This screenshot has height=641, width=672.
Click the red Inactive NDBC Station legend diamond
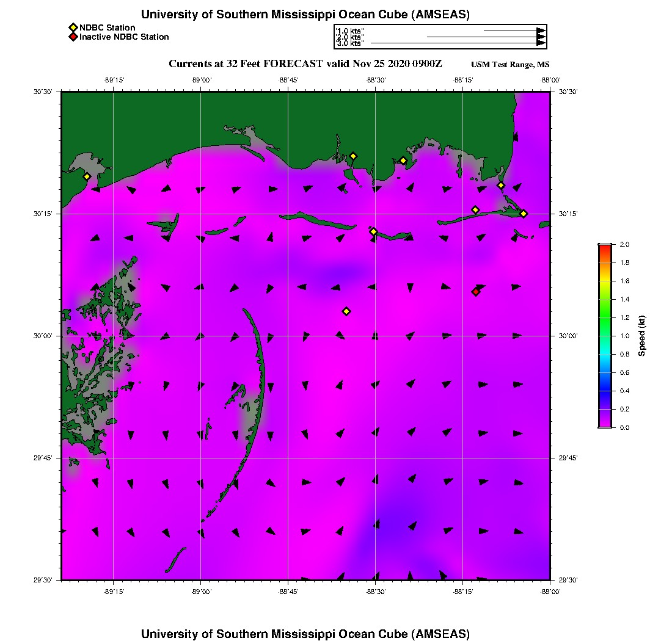point(73,37)
